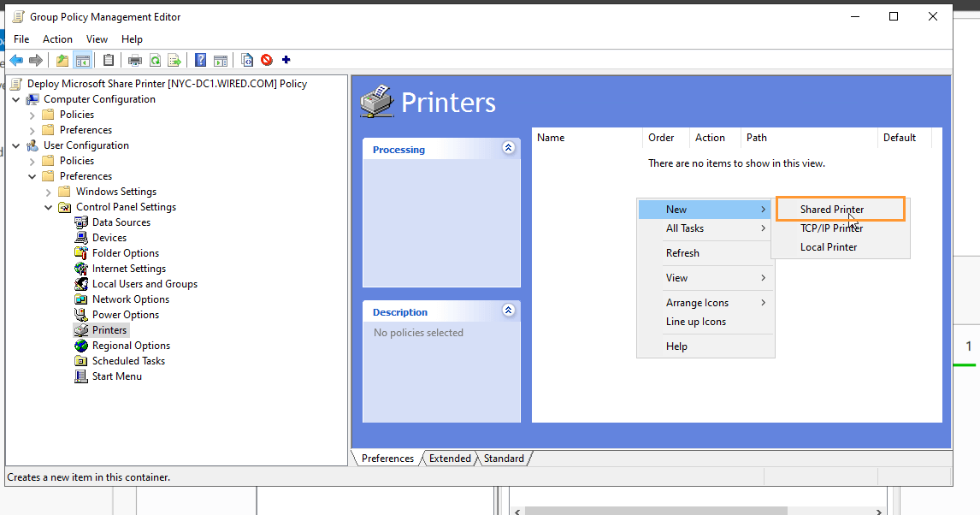
Task: Choose Local Printer from submenu
Action: (x=841, y=247)
